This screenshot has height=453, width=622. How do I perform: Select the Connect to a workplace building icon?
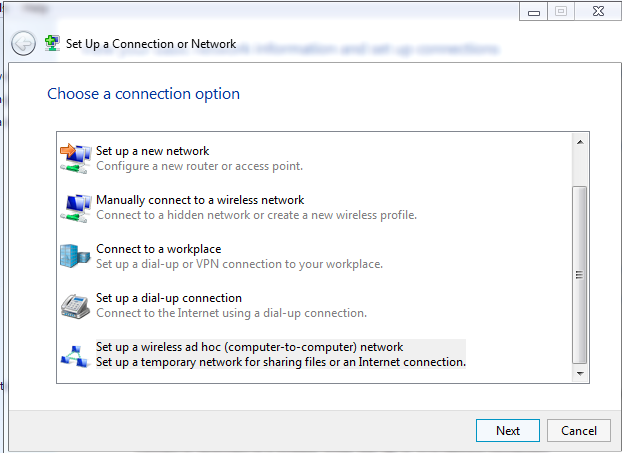pos(75,256)
